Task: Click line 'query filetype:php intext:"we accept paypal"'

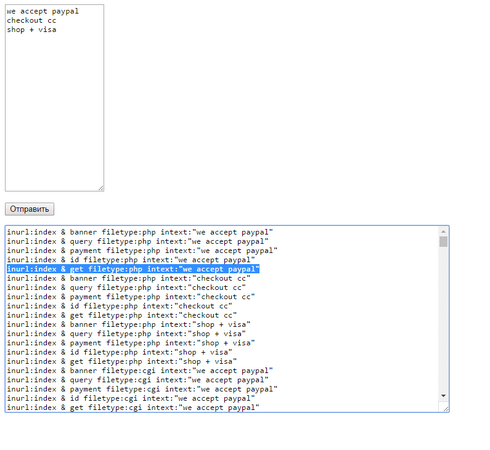Action: (x=137, y=241)
